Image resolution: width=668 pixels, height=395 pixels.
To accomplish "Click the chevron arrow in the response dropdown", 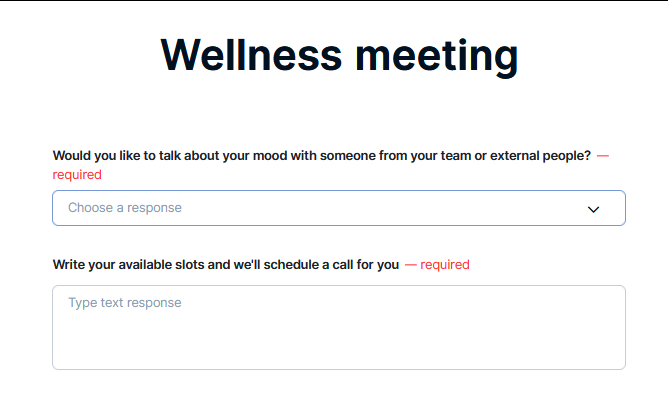I will (x=593, y=209).
